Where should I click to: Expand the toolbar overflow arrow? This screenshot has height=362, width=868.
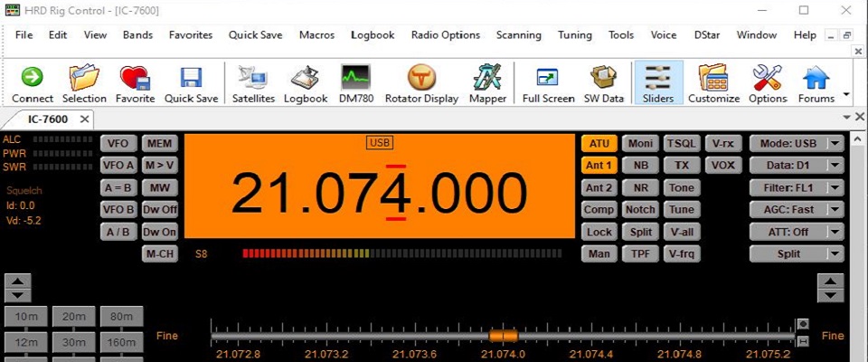[x=846, y=94]
